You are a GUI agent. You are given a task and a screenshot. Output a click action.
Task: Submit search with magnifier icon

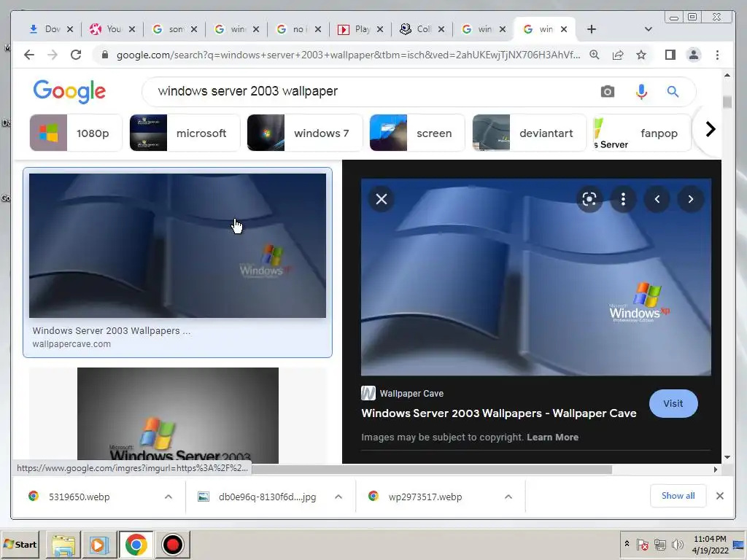click(673, 91)
